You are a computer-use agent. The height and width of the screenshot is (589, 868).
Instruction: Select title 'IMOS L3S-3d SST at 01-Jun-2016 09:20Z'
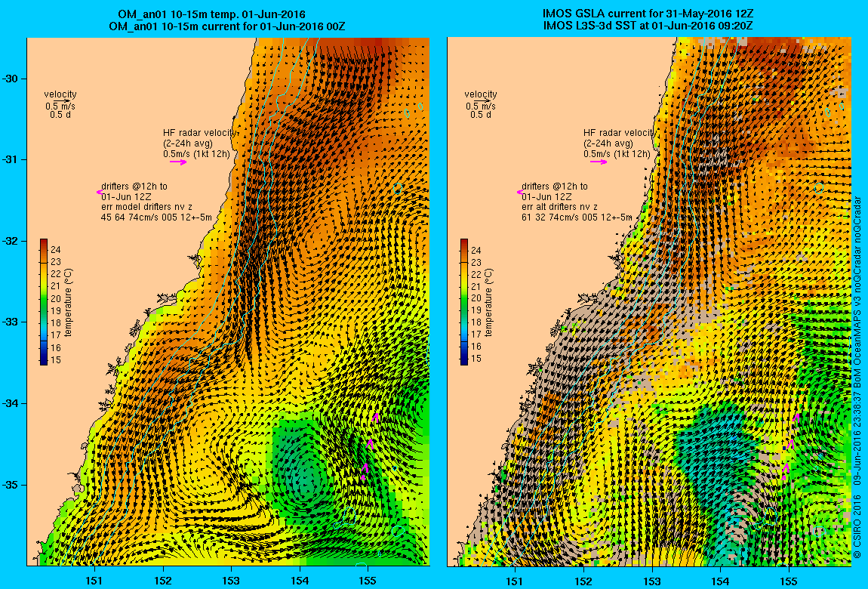pos(648,26)
